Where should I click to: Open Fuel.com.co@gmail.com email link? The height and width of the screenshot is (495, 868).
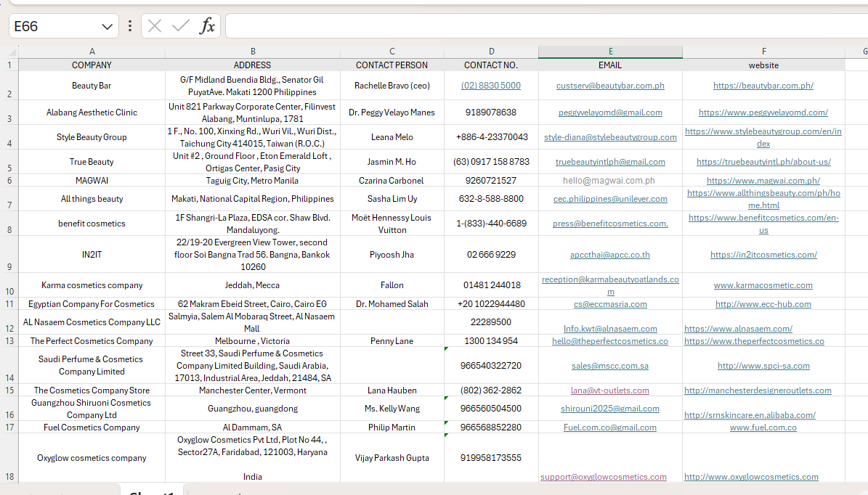coord(610,427)
